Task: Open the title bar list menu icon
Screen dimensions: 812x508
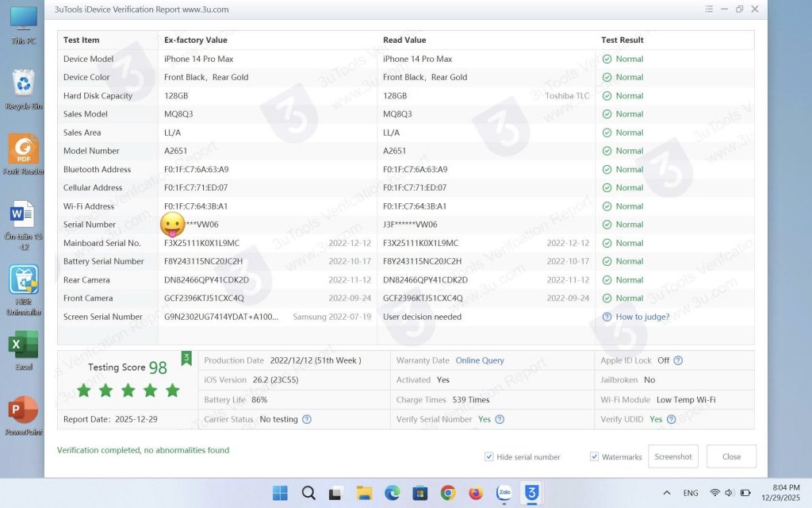Action: tap(709, 10)
